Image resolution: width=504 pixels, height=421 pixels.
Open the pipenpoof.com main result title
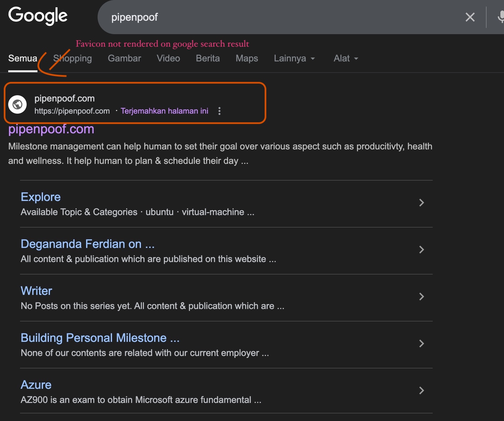(51, 129)
